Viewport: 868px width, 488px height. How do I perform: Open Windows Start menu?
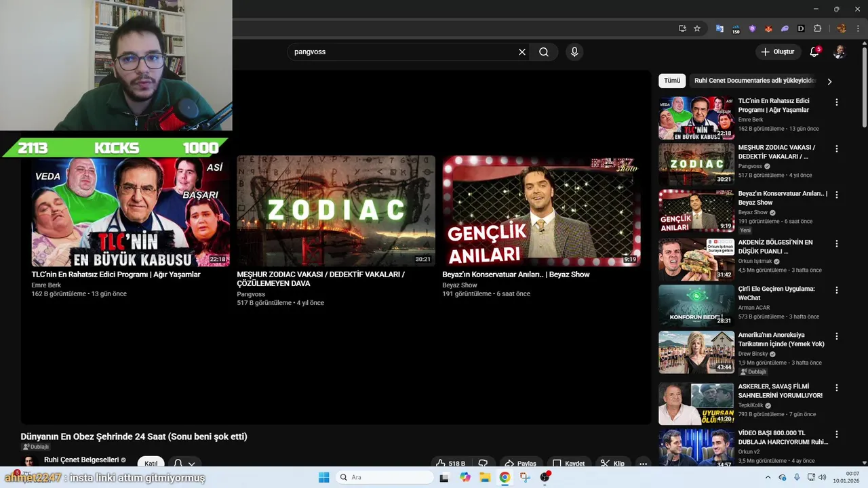[324, 477]
